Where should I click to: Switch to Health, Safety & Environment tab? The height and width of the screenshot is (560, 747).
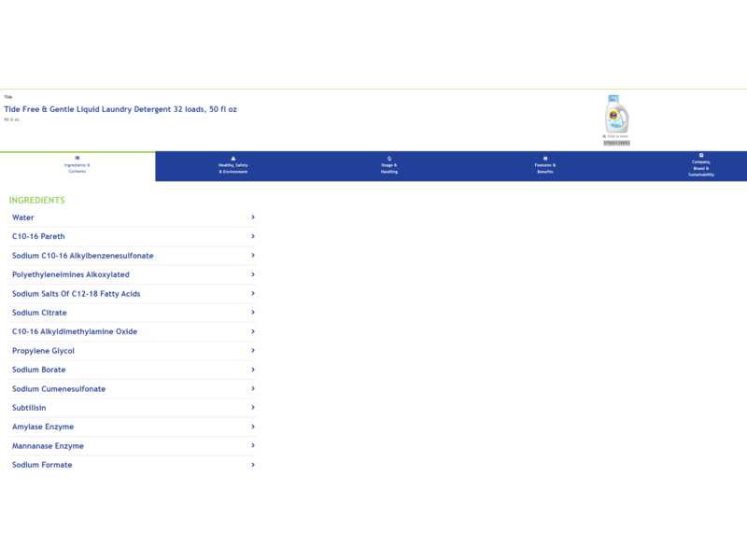pos(233,169)
